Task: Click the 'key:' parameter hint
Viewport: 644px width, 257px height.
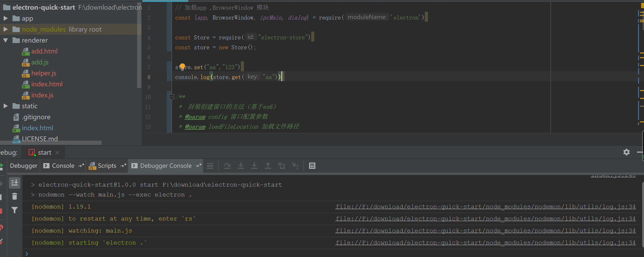Action: pyautogui.click(x=253, y=77)
